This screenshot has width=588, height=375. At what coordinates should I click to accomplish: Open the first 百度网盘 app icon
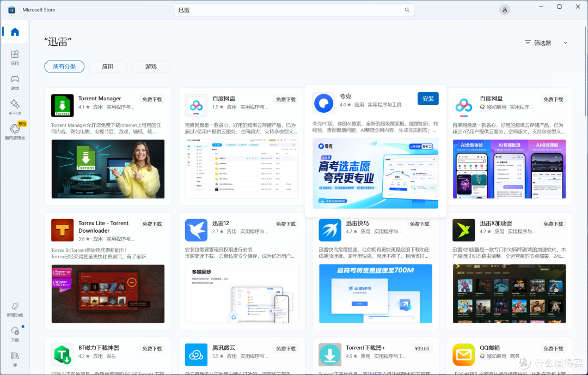point(196,106)
